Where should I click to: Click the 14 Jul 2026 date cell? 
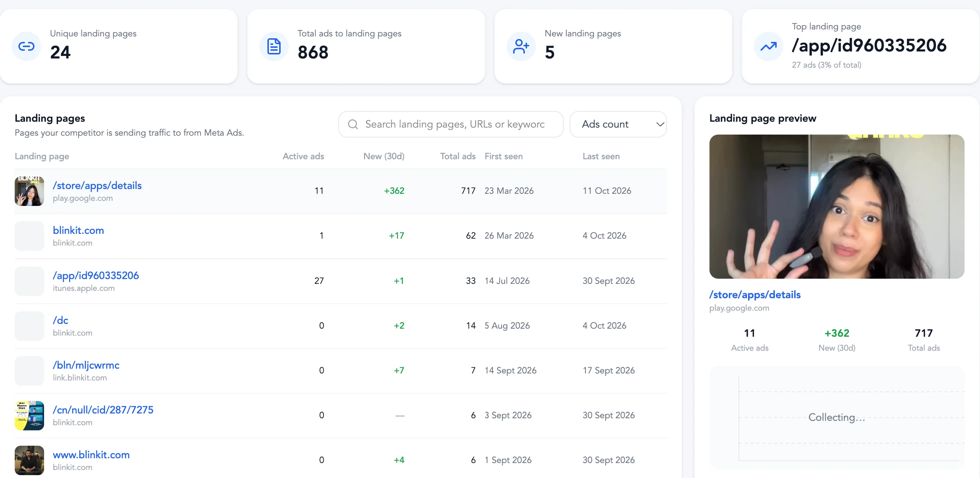click(507, 281)
